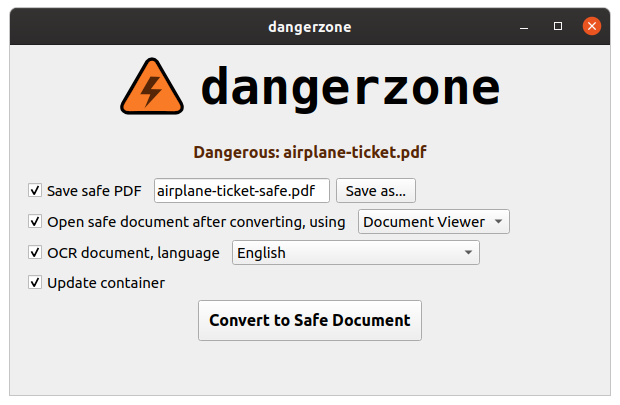Click the Save as... button

[376, 191]
